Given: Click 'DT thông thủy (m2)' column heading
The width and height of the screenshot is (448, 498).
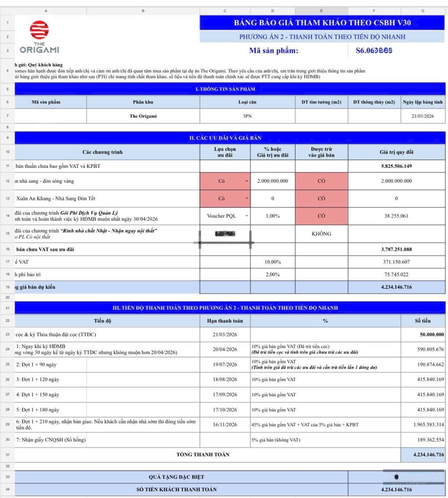Looking at the screenshot, I should 374,102.
